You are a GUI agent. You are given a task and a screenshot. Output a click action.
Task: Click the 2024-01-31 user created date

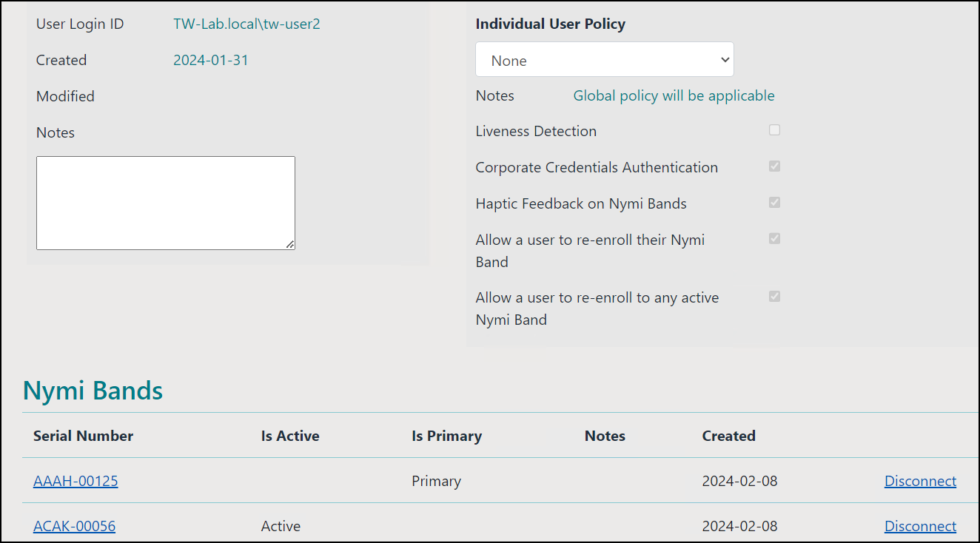(x=211, y=60)
